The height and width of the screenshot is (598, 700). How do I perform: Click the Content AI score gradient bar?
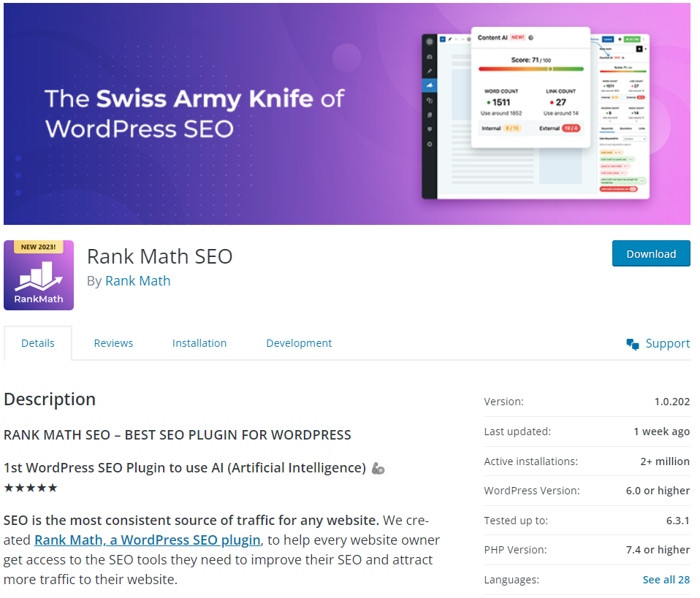click(x=530, y=69)
